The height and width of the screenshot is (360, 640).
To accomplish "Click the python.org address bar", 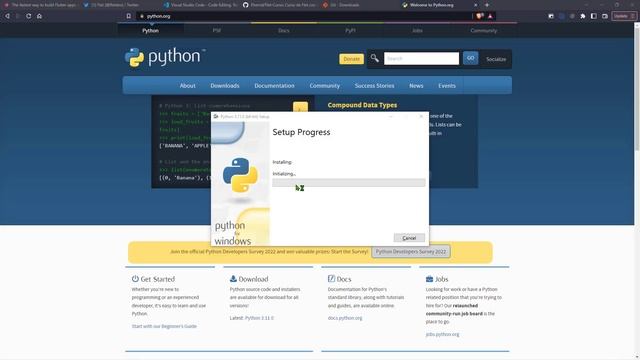I will tap(304, 16).
